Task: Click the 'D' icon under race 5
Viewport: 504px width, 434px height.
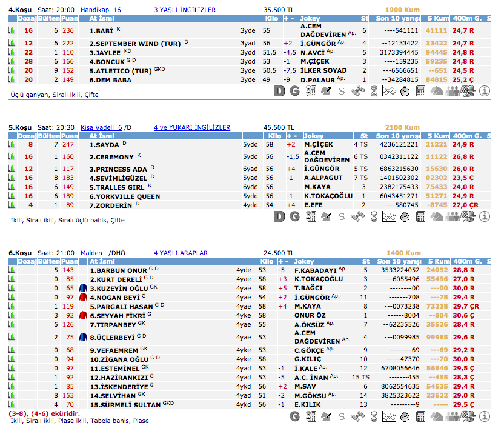Action: click(x=279, y=216)
